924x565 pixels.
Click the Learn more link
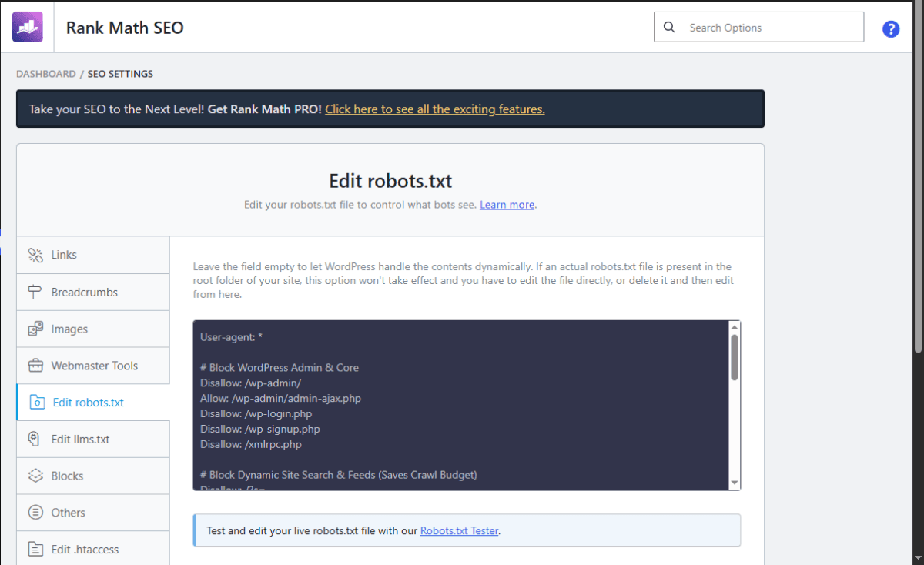tap(507, 205)
